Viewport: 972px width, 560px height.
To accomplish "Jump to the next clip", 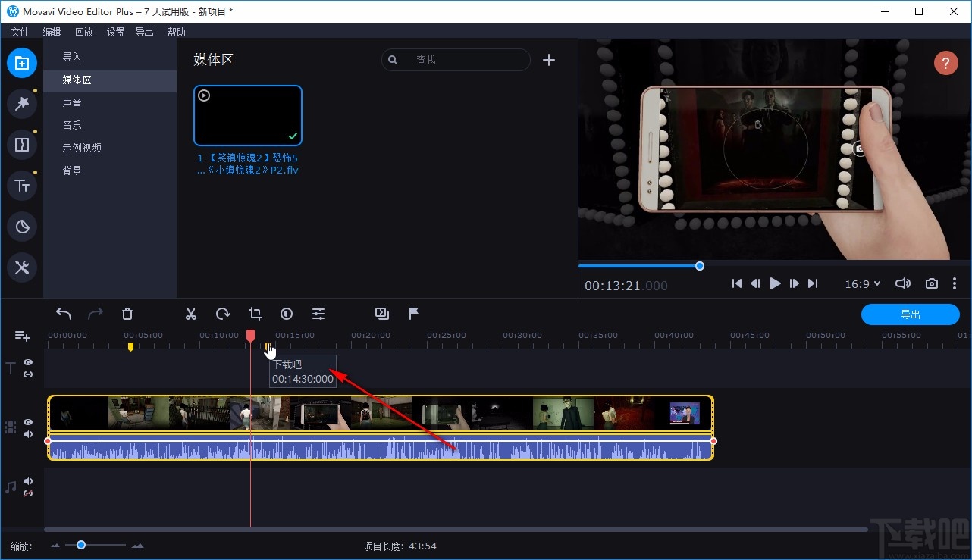I will click(813, 283).
